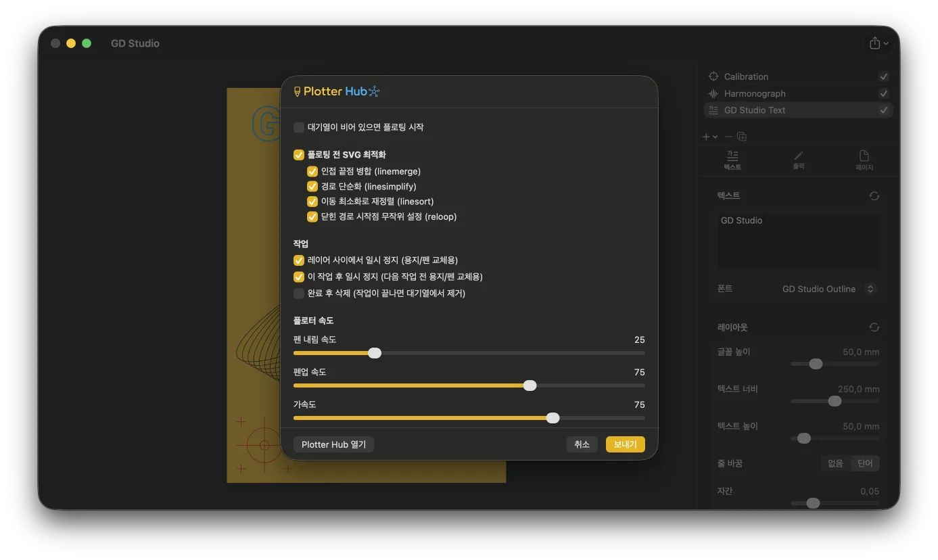
Task: Reset the 레이아웃 section settings
Action: coord(874,327)
